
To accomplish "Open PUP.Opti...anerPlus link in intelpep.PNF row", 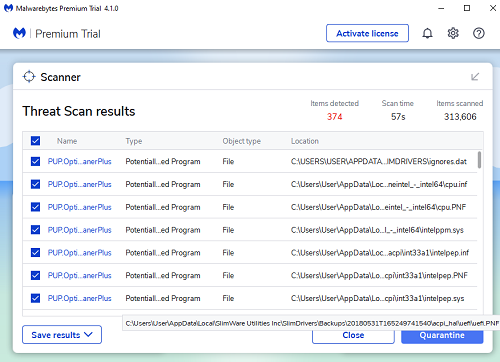I will [79, 275].
